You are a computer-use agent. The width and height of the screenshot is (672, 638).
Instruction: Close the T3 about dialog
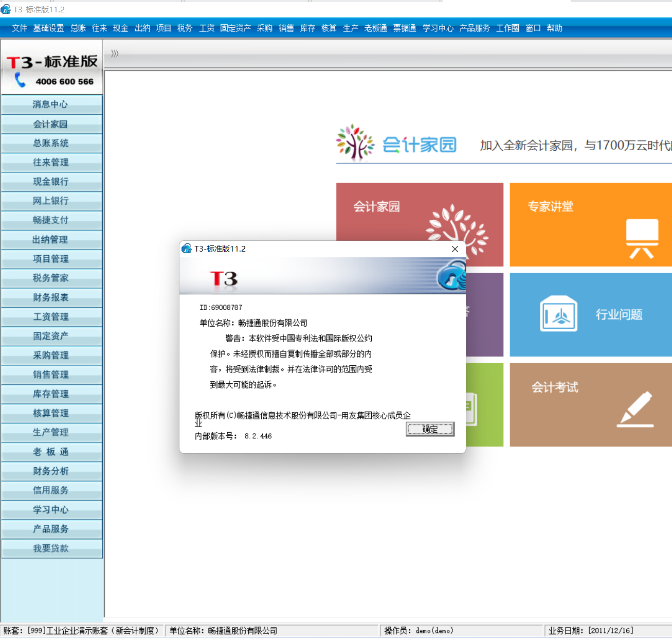click(455, 249)
